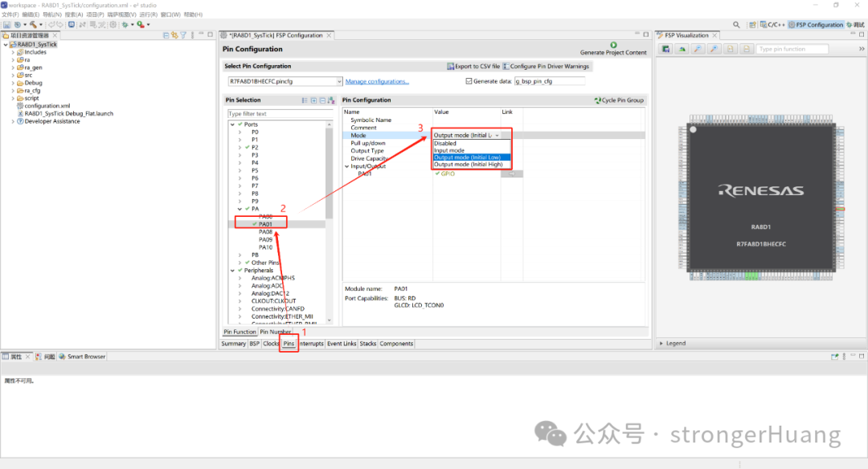Switch to the Clocks tab
Image resolution: width=868 pixels, height=469 pixels.
point(272,344)
